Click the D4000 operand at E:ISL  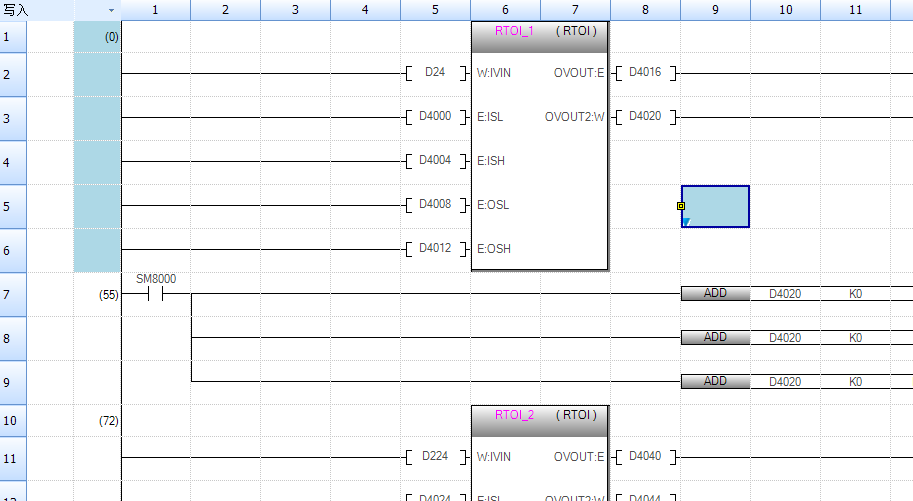[435, 117]
